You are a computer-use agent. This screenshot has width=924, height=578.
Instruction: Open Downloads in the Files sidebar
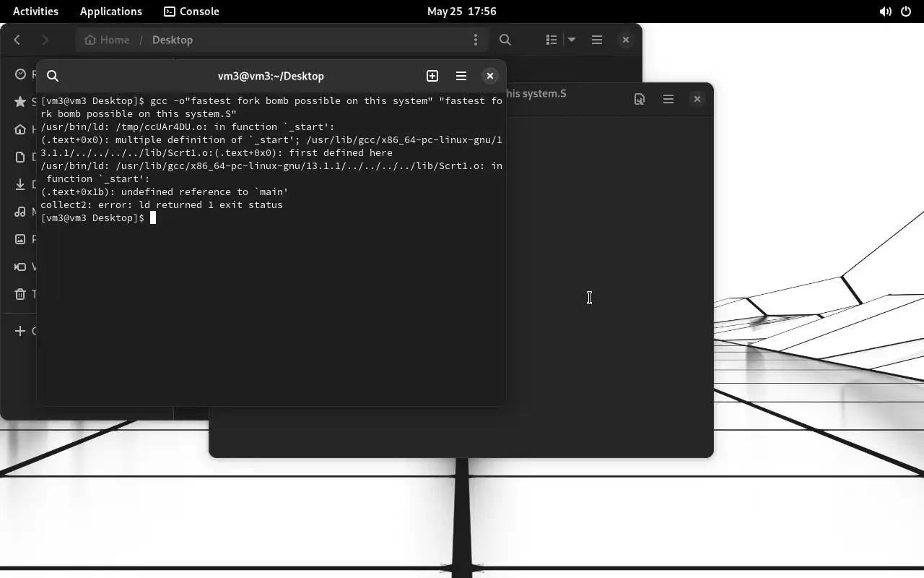20,184
